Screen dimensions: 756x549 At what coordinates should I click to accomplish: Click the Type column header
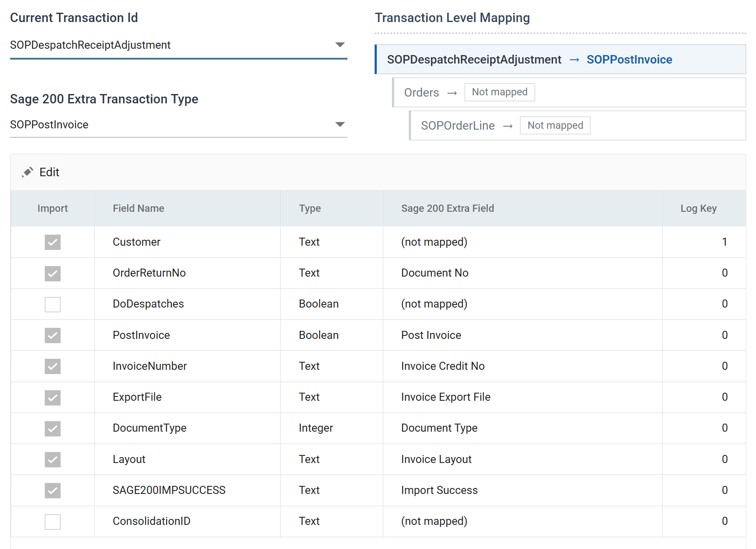point(332,208)
